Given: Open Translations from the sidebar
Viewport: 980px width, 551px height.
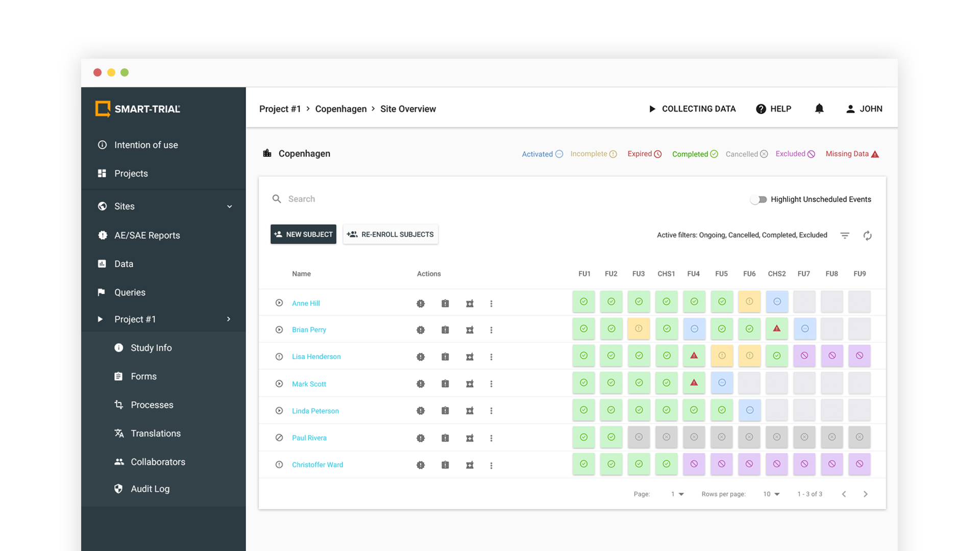Looking at the screenshot, I should [x=155, y=433].
